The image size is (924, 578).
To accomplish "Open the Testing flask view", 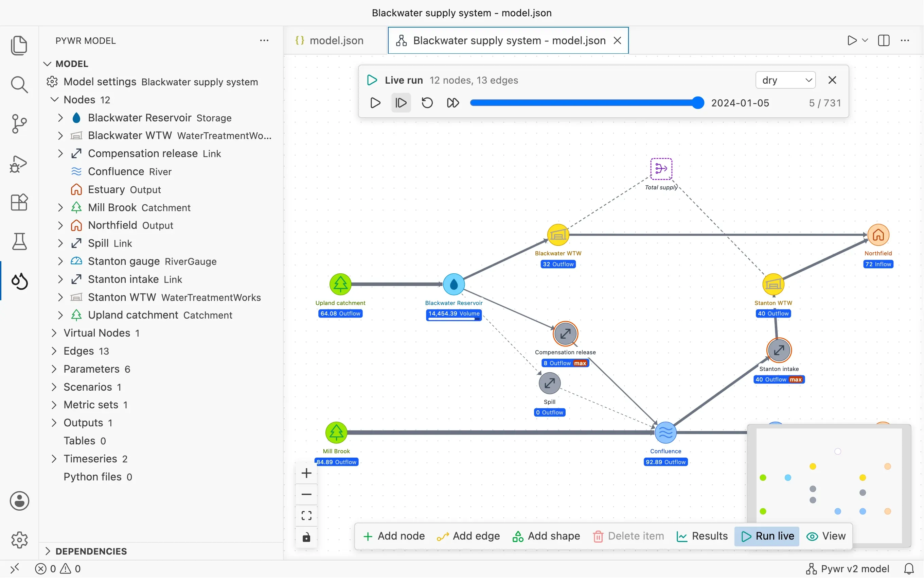I will pyautogui.click(x=19, y=242).
